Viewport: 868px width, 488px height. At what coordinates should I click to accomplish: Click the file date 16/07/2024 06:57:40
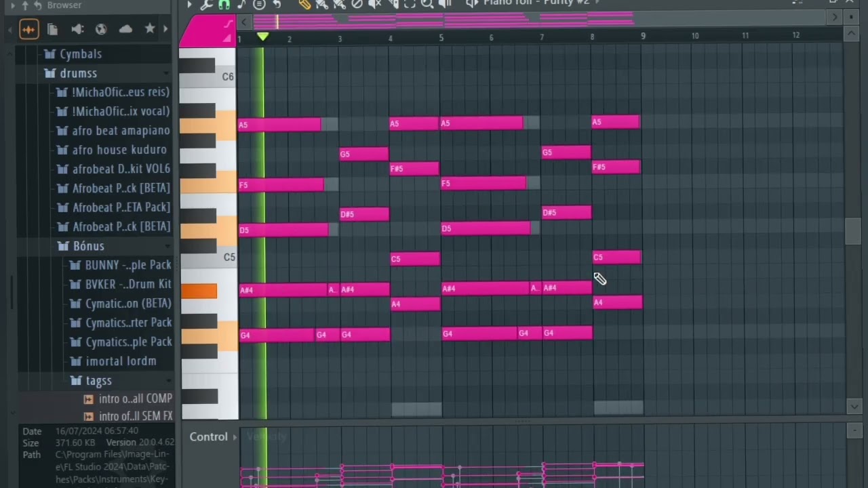[97, 431]
